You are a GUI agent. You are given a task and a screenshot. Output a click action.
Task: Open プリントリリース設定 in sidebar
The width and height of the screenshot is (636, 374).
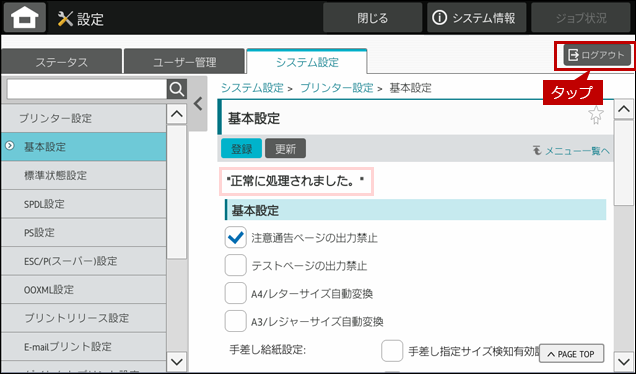[84, 318]
